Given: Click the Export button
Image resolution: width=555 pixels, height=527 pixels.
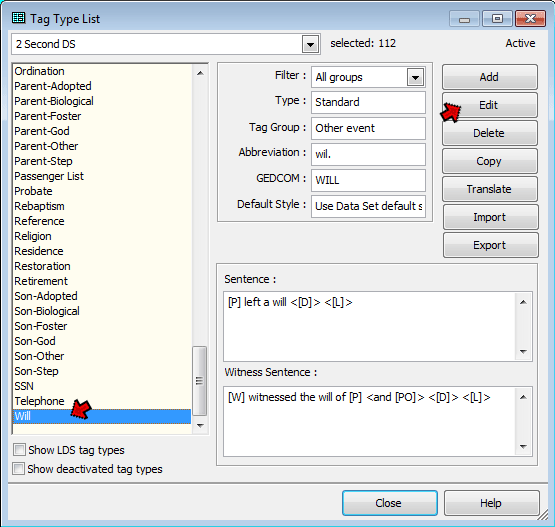Looking at the screenshot, I should point(490,245).
